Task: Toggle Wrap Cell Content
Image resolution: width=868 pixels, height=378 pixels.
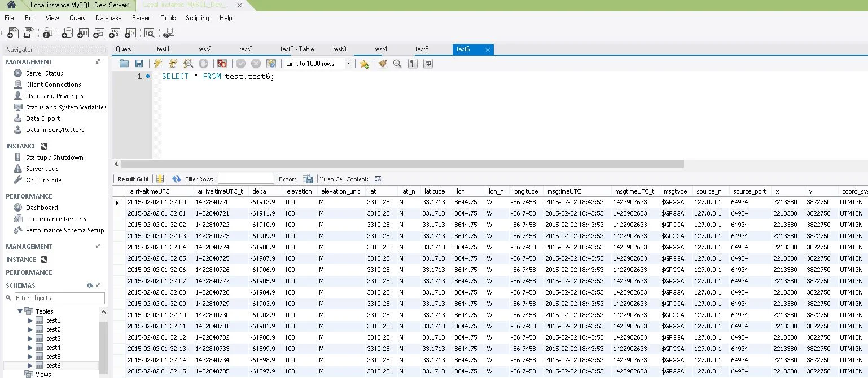Action: tap(378, 179)
